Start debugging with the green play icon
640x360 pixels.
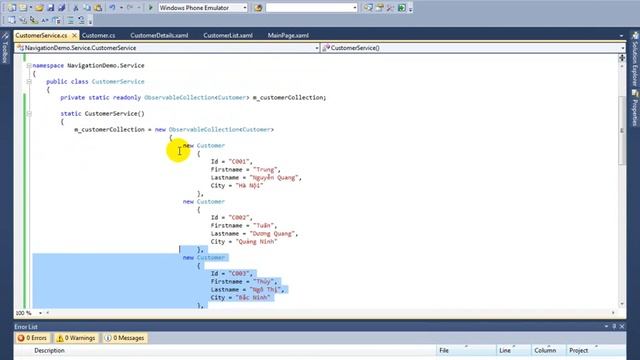151,8
